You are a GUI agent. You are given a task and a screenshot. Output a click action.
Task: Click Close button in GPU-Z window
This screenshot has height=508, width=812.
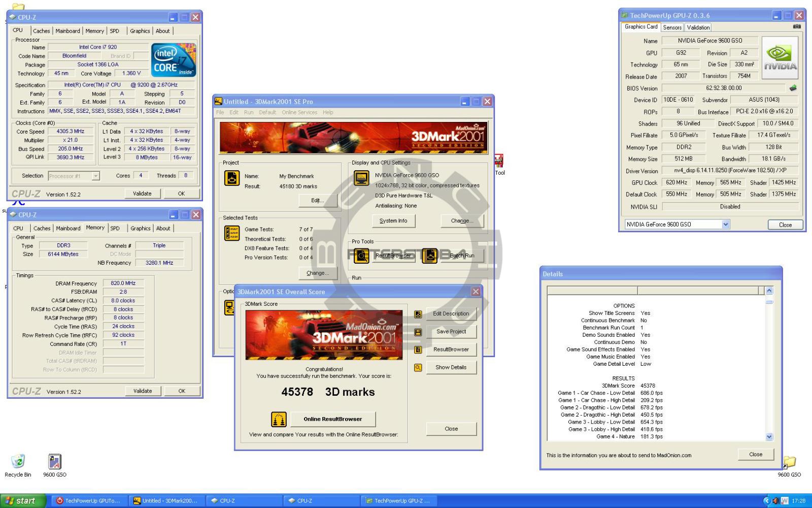coord(785,225)
